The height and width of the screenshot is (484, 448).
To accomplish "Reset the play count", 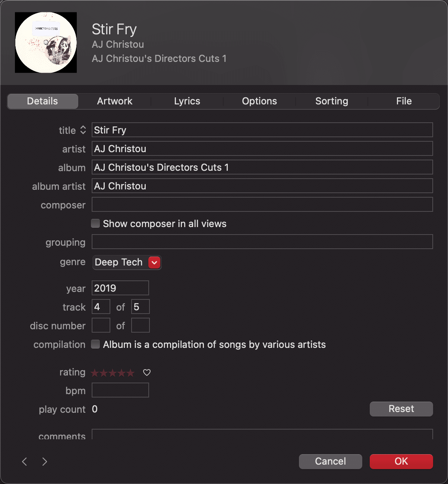I will pos(401,409).
